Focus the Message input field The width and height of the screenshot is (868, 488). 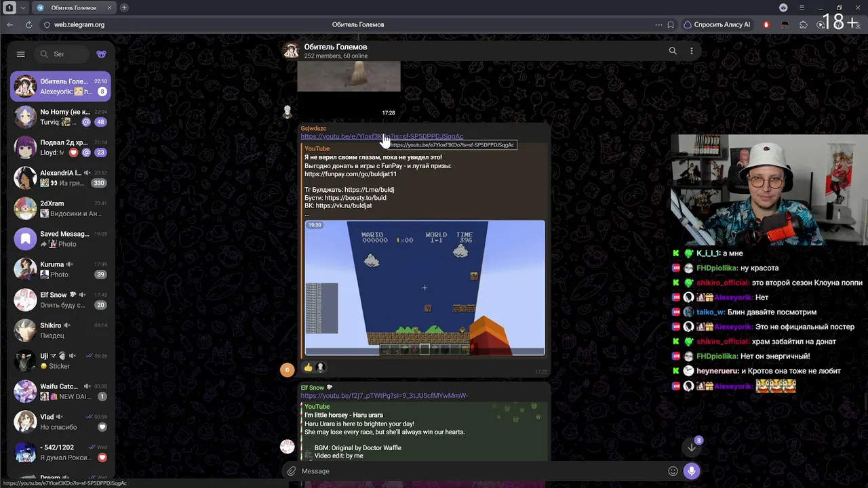481,471
